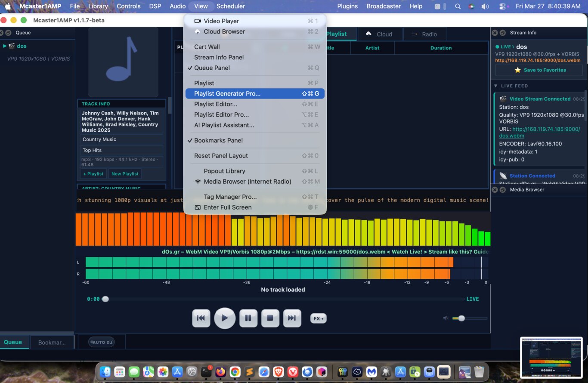Click the New Playlist button
This screenshot has height=383, width=588.
pyautogui.click(x=125, y=174)
